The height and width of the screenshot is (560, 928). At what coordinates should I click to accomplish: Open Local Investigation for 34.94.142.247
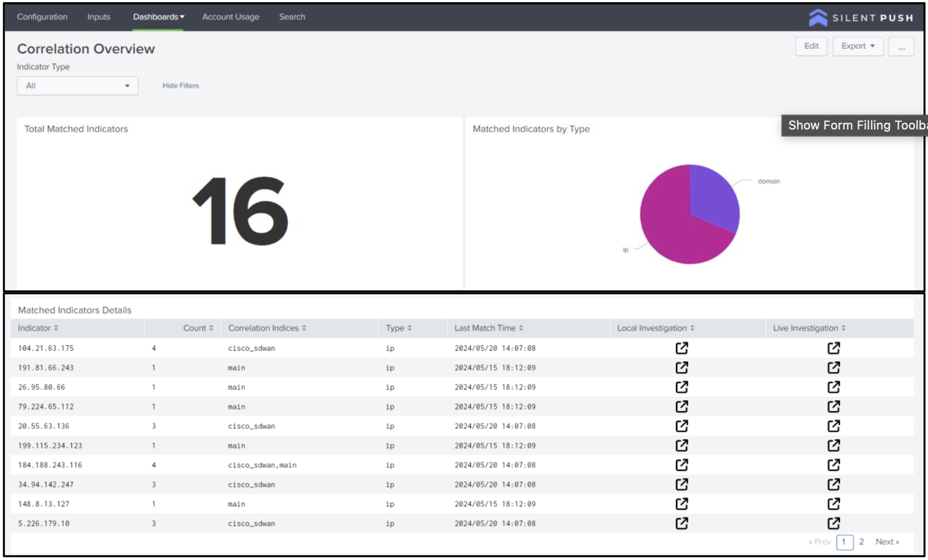(682, 484)
